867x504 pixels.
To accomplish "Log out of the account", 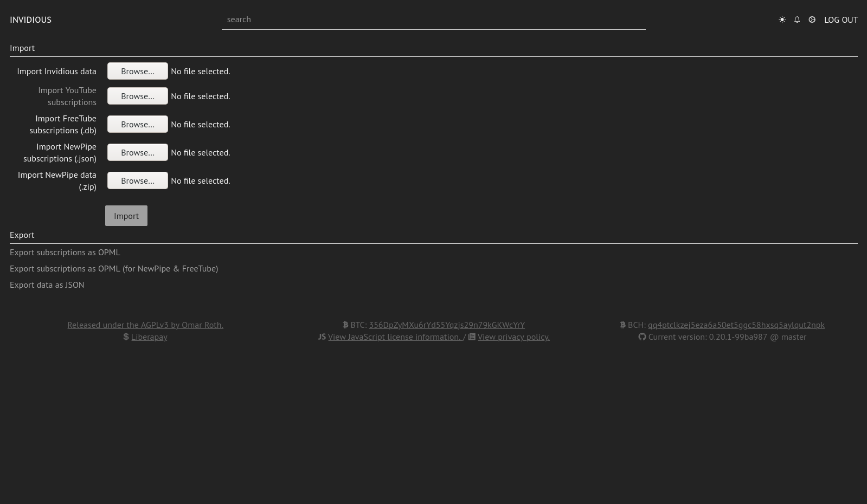I will pos(841,20).
